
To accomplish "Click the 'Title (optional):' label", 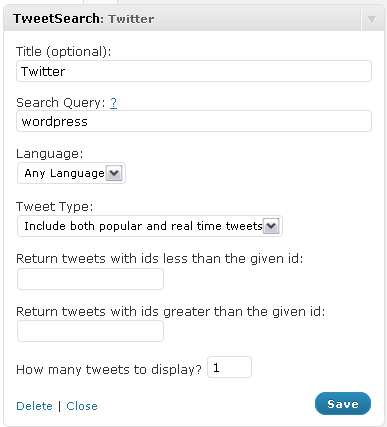I will pyautogui.click(x=63, y=52).
